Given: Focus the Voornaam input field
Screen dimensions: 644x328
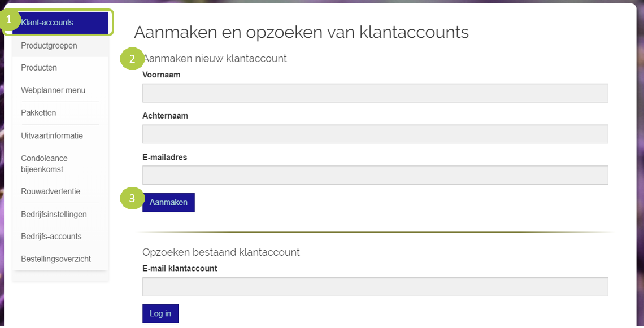Looking at the screenshot, I should (375, 93).
